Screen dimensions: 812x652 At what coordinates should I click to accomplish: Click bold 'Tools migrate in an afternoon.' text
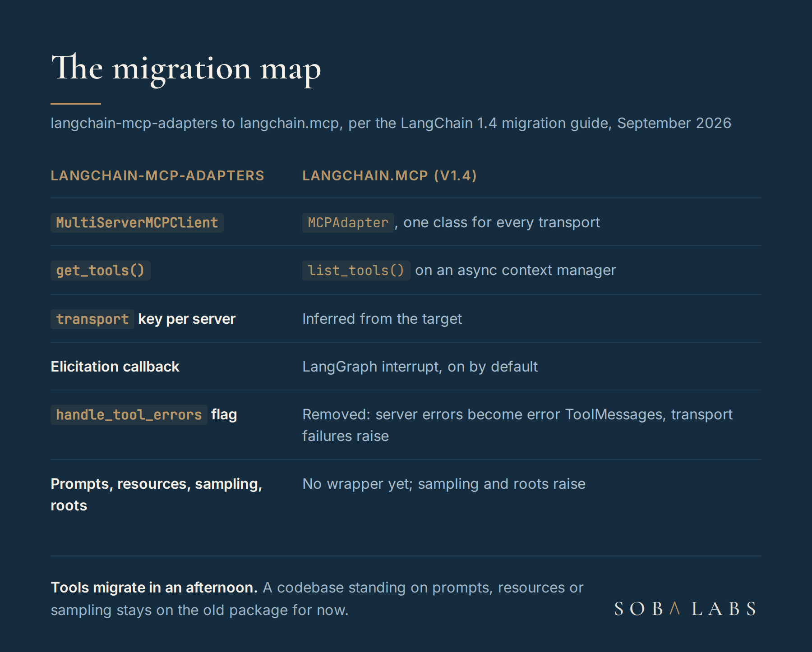coord(154,588)
